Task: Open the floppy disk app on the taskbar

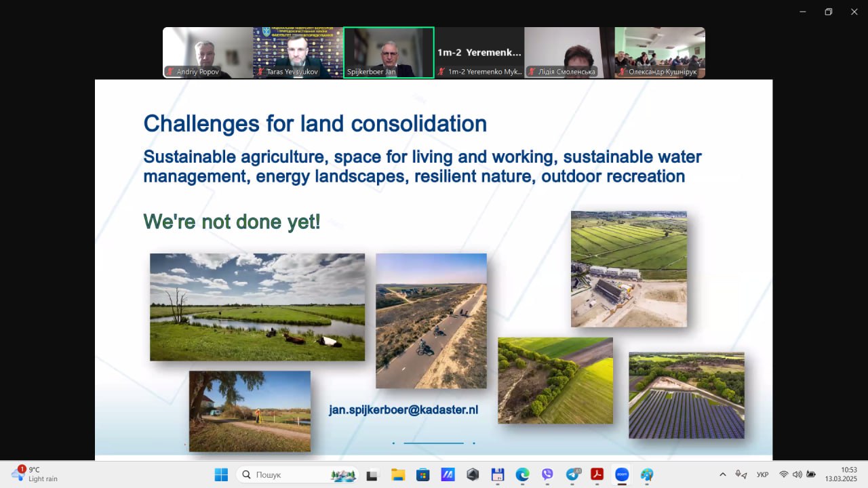Action: click(498, 474)
